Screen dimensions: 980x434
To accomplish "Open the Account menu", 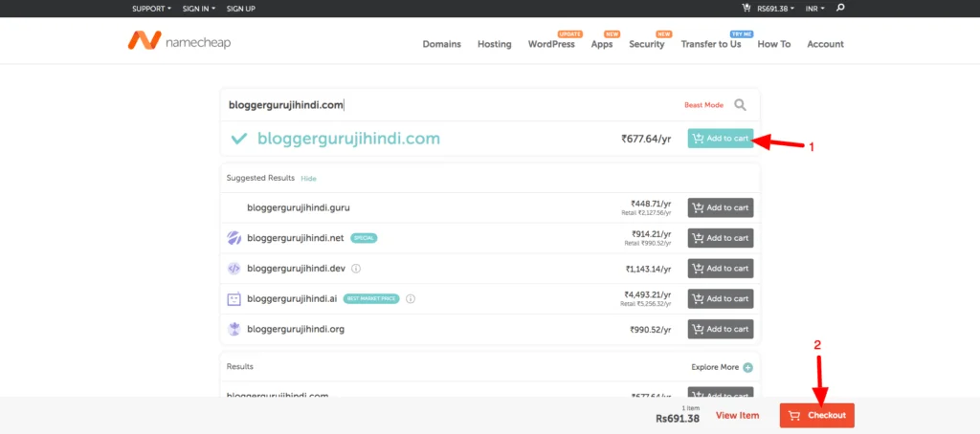I will (x=825, y=44).
